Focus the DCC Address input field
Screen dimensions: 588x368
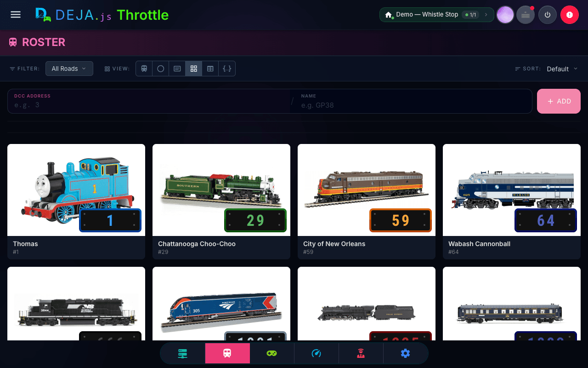[x=149, y=101]
